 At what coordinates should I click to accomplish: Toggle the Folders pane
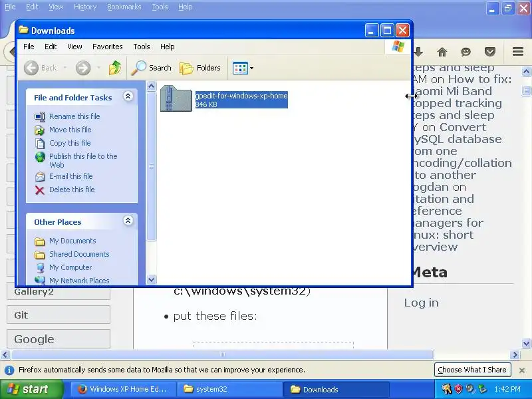pos(200,68)
